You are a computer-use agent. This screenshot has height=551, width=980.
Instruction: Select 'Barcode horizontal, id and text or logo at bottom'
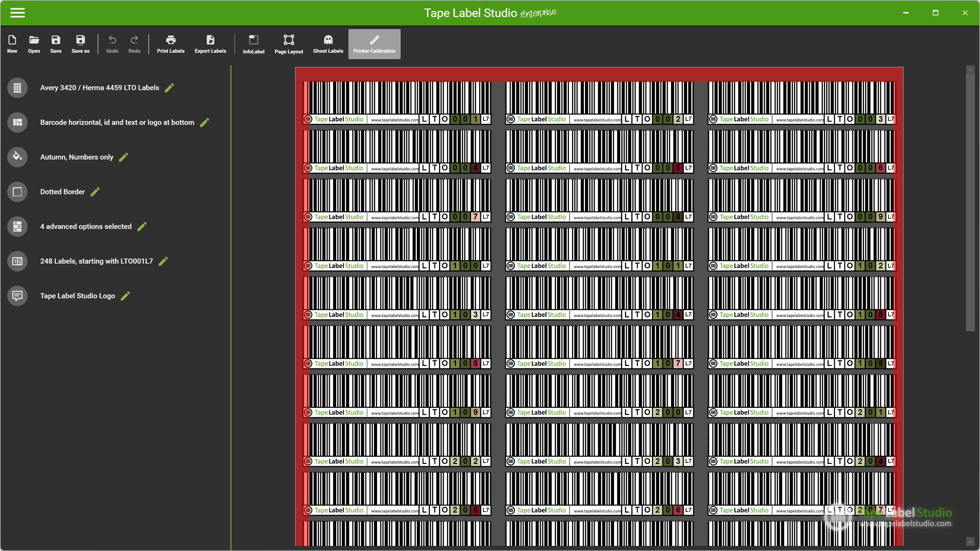117,122
